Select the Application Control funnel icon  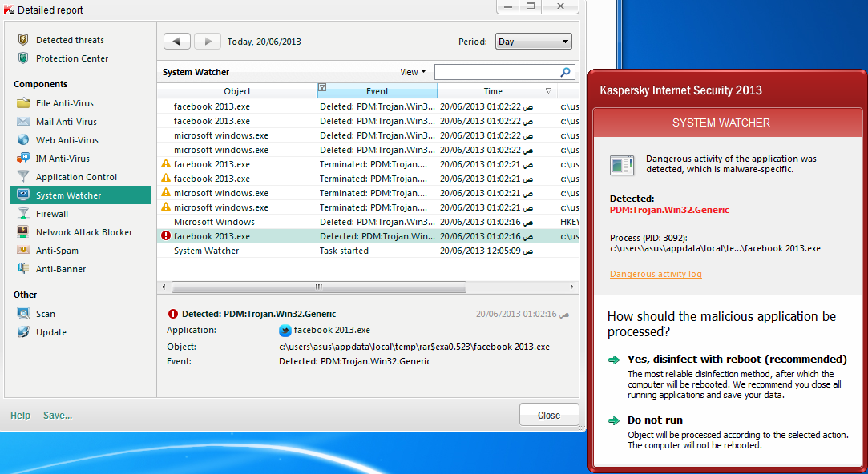[23, 176]
